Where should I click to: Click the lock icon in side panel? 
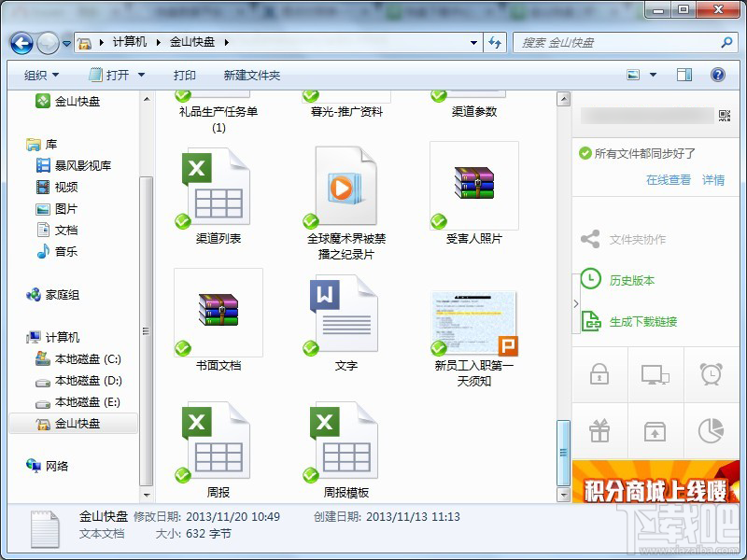[599, 374]
